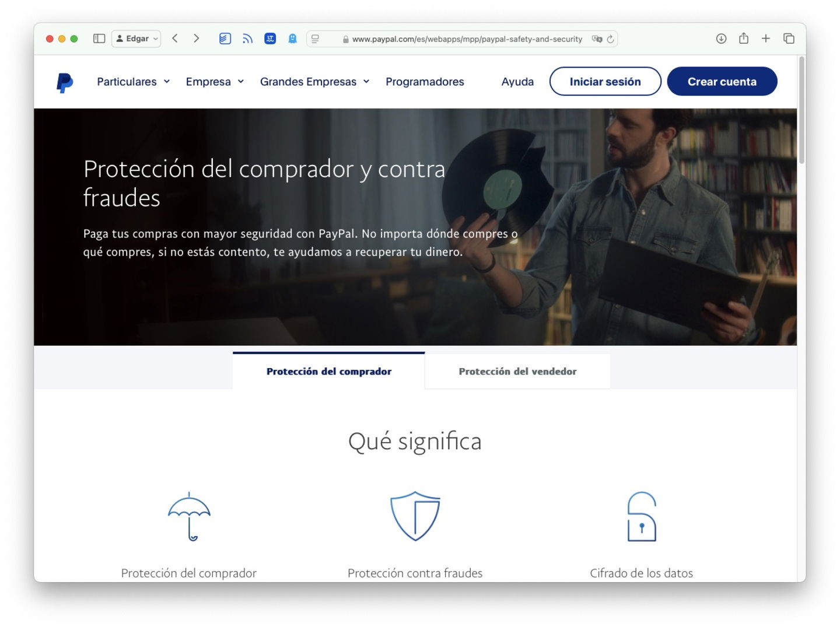Click the Qué significa heading

tap(415, 442)
